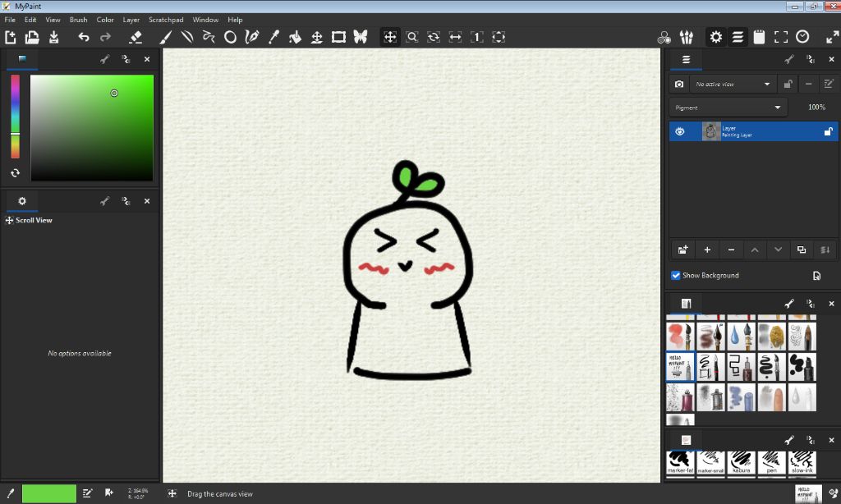Open the scratchpad panel icon
Image resolution: width=841 pixels, height=504 pixels.
[x=759, y=37]
